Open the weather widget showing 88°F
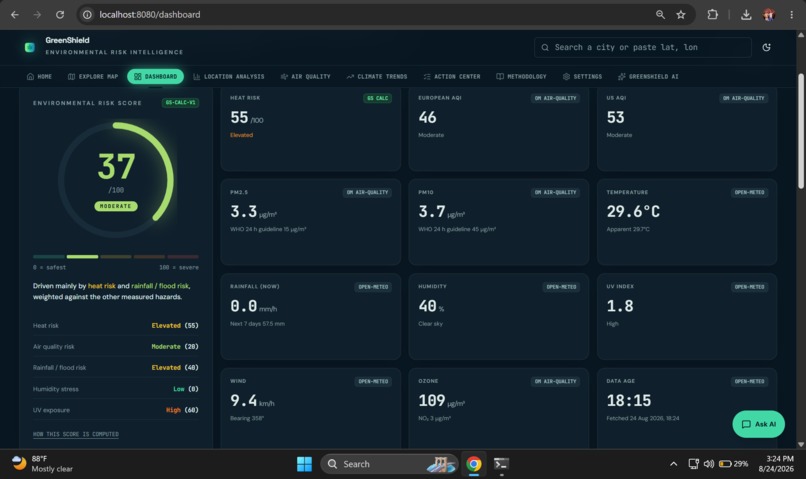Screen dimensions: 806x479 click(x=43, y=464)
